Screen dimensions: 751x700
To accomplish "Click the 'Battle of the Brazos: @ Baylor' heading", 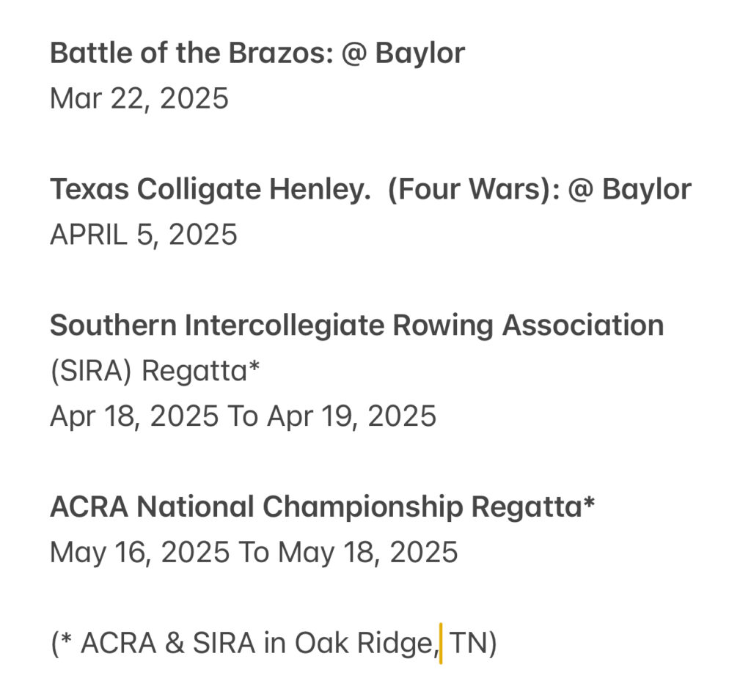I will tap(257, 54).
